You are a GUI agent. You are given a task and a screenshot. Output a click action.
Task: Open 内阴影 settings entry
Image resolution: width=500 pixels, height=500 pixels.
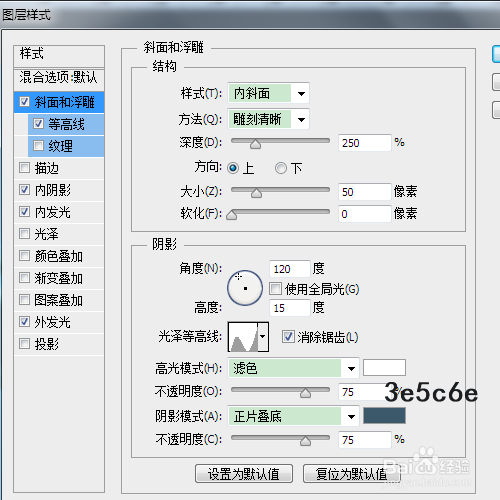[53, 190]
